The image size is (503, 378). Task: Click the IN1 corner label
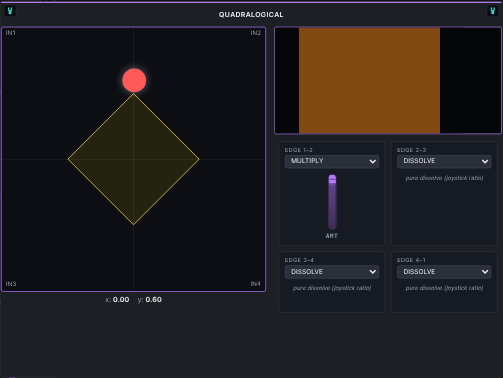(x=10, y=33)
